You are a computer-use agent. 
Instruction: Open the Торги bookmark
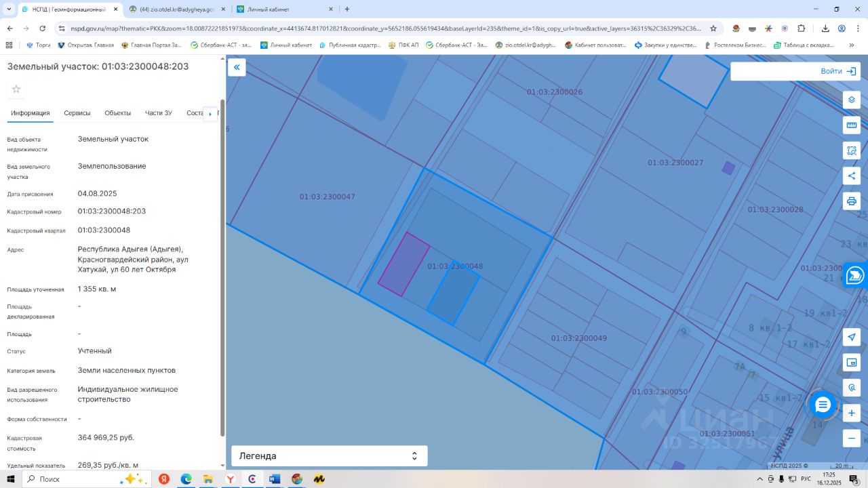pos(38,45)
